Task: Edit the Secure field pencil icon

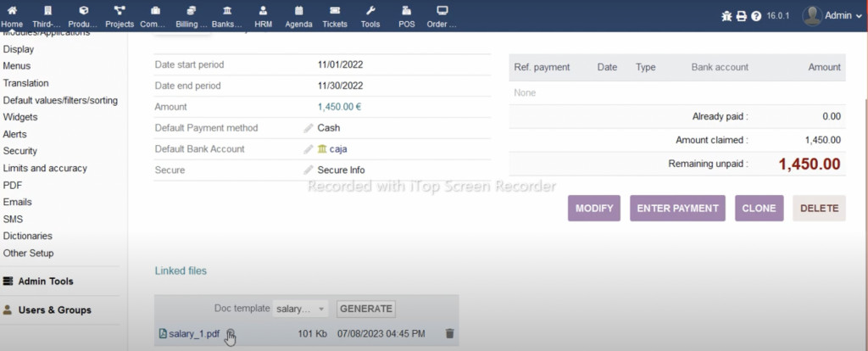Action: click(x=309, y=170)
